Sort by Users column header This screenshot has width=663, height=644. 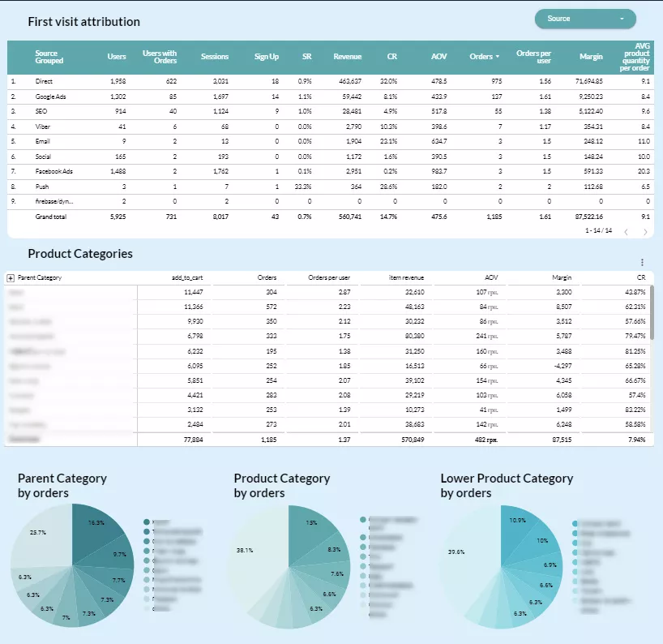click(x=116, y=57)
